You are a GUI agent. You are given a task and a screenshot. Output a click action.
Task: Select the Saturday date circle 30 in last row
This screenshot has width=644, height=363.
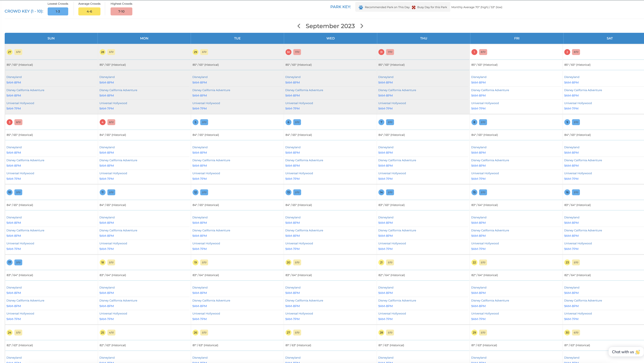pyautogui.click(x=567, y=332)
